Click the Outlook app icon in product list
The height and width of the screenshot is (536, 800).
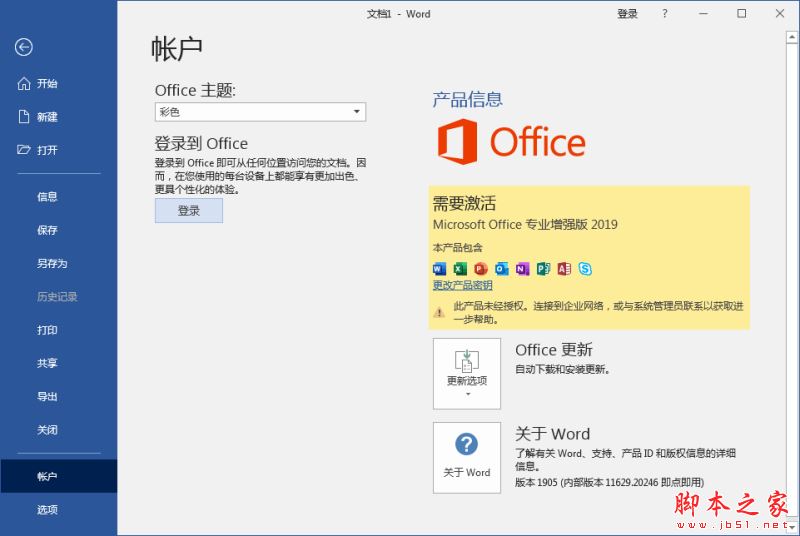502,269
